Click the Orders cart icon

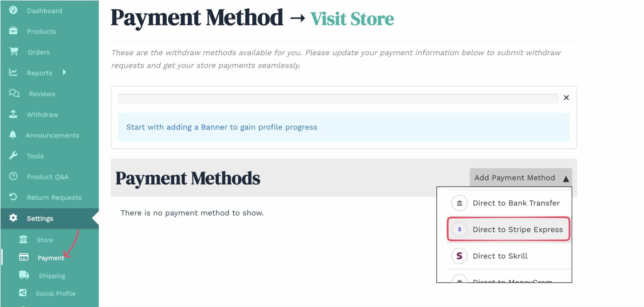point(13,52)
